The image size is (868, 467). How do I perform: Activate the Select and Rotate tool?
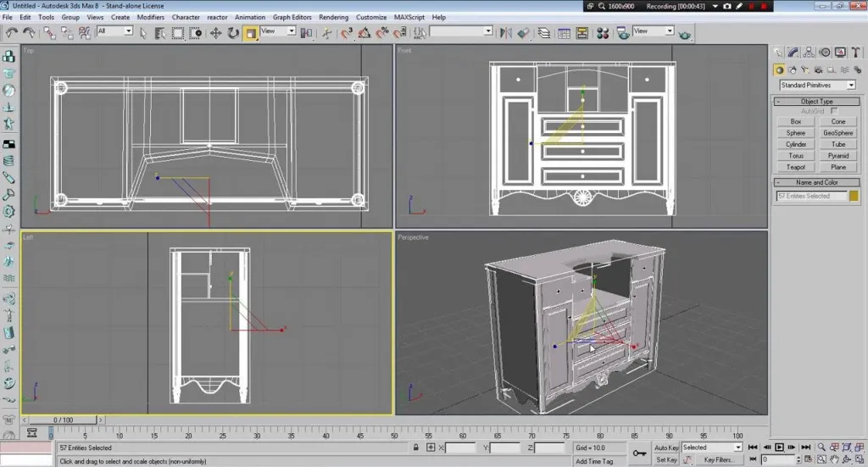click(233, 33)
